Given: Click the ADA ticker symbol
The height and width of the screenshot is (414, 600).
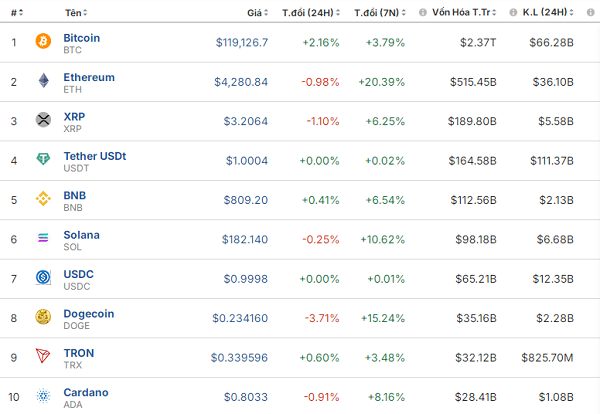Looking at the screenshot, I should coord(73,405).
